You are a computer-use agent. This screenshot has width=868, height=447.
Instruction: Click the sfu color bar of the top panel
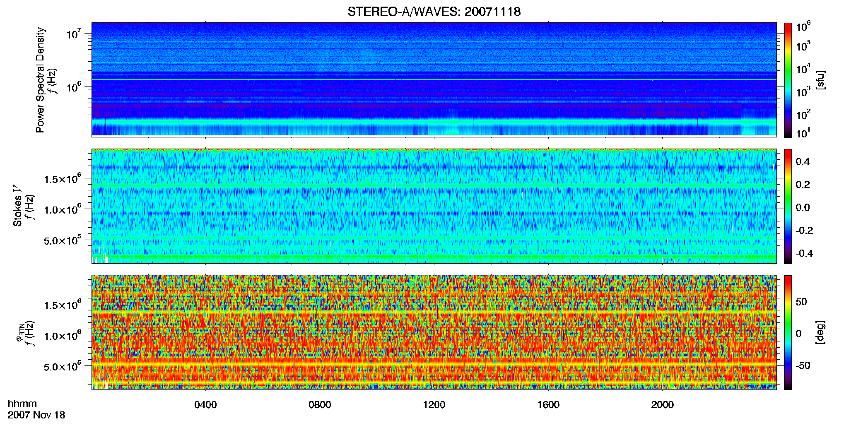(788, 80)
